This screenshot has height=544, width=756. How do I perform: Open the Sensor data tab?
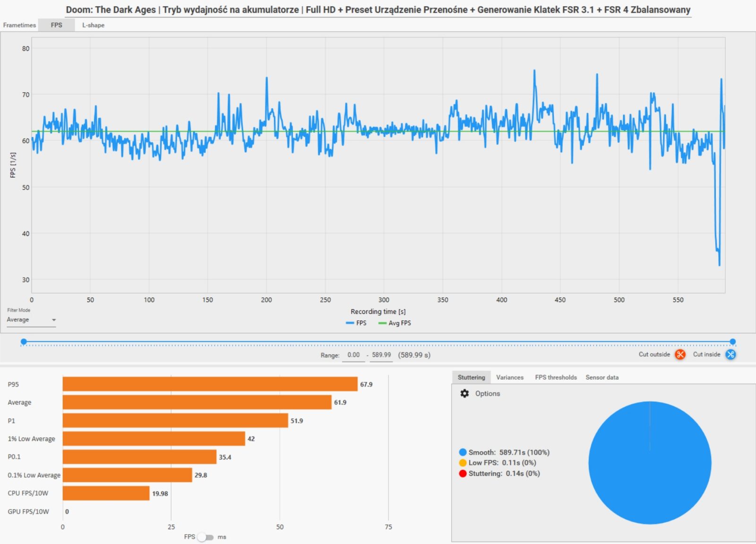[601, 377]
